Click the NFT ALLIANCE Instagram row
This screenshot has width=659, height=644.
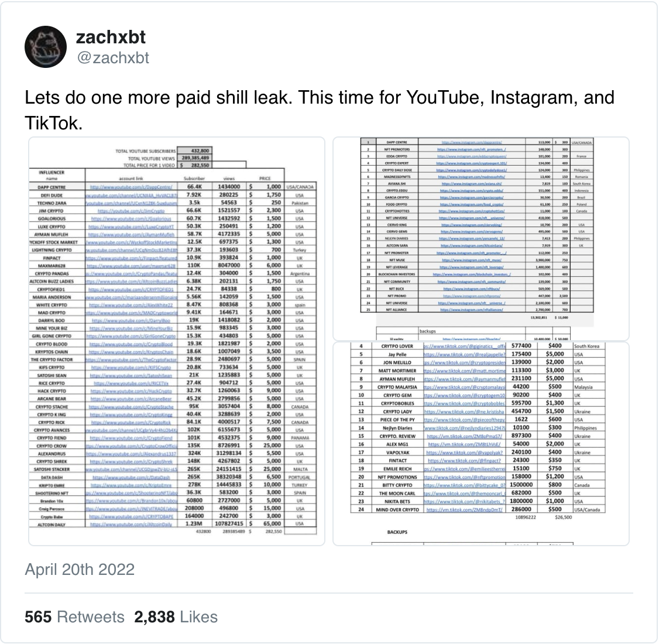click(477, 309)
